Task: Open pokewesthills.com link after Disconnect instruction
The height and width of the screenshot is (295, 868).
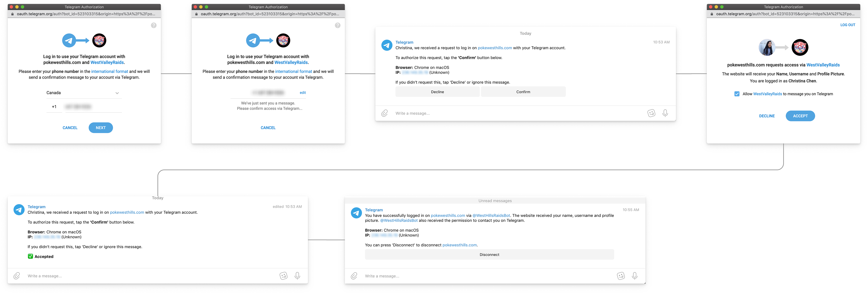Action: point(459,245)
